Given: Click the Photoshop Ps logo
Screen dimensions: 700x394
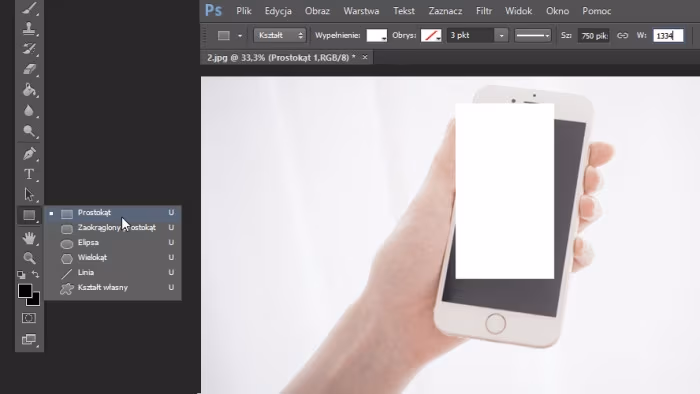Looking at the screenshot, I should click(x=213, y=10).
